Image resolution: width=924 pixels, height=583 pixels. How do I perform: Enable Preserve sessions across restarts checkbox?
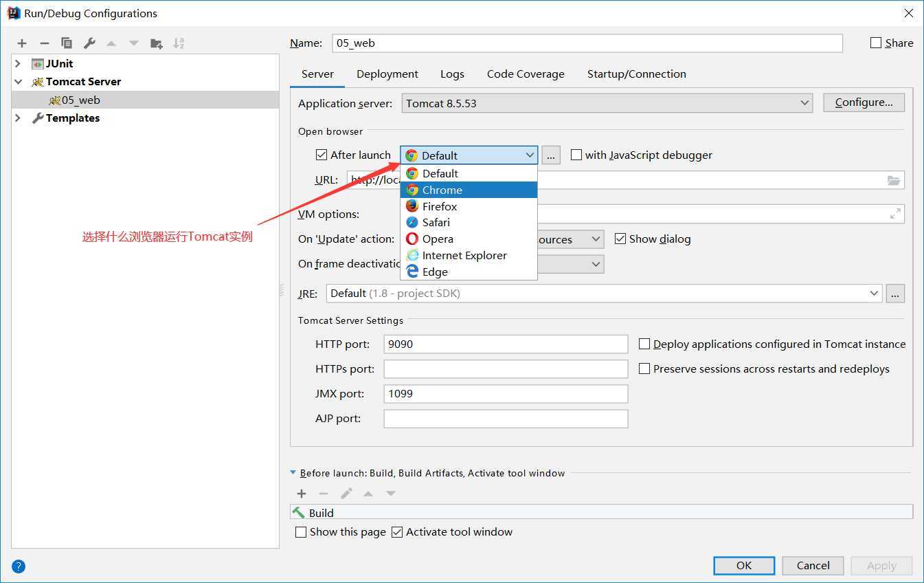point(644,368)
